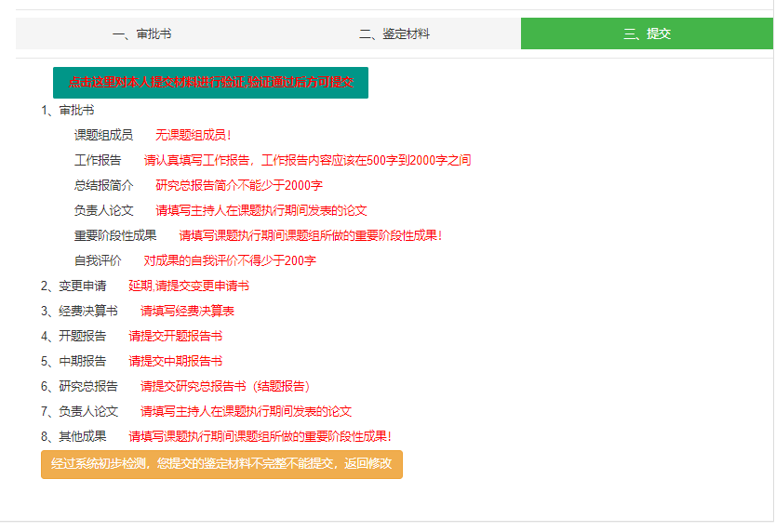Click the 课题组成员 sub-item label
This screenshot has width=775, height=532.
(103, 135)
